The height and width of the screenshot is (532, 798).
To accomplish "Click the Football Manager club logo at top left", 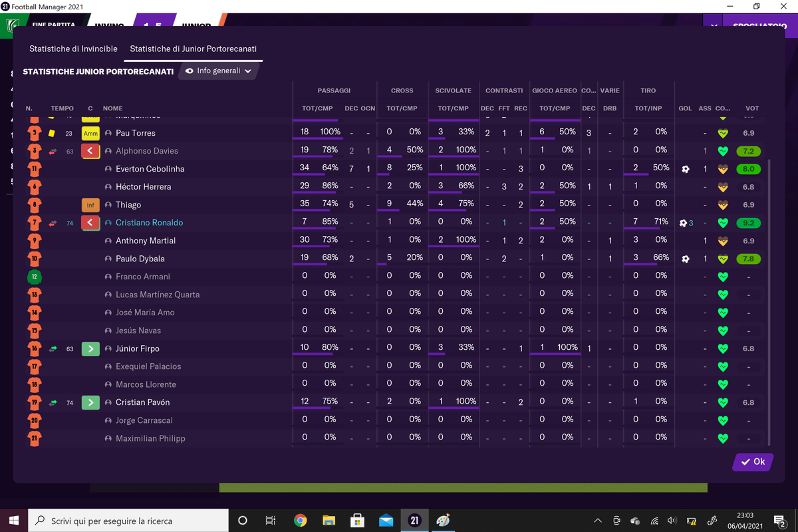I will 13,27.
